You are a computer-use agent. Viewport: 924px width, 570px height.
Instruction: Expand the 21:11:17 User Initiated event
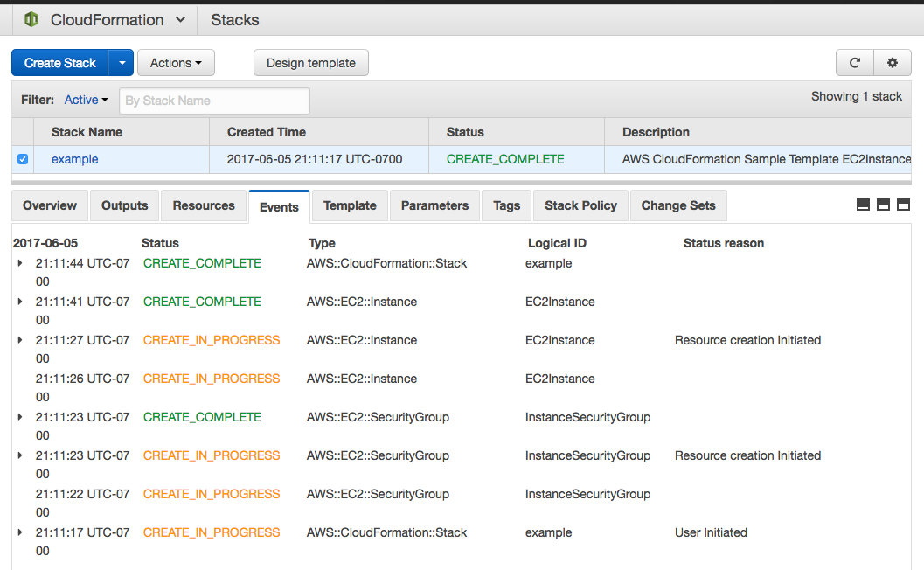[x=20, y=532]
